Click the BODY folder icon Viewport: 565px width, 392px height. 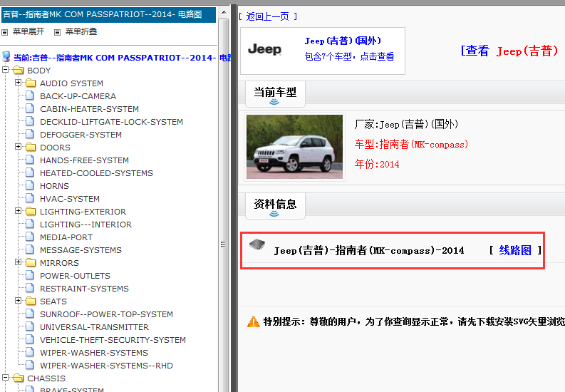(18, 70)
